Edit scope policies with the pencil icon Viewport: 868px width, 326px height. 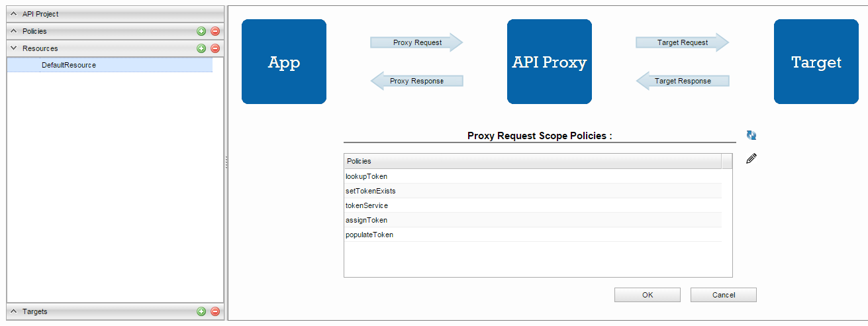pos(751,158)
